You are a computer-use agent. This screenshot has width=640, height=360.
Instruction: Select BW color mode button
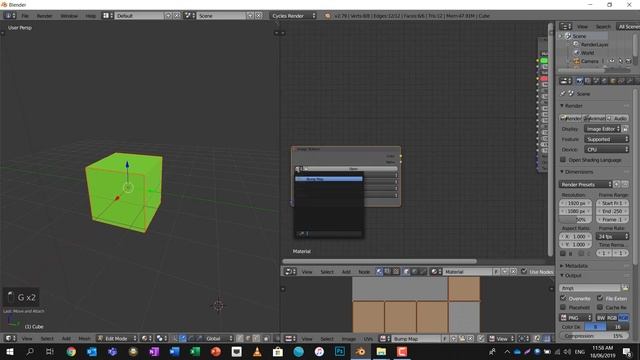coord(601,318)
